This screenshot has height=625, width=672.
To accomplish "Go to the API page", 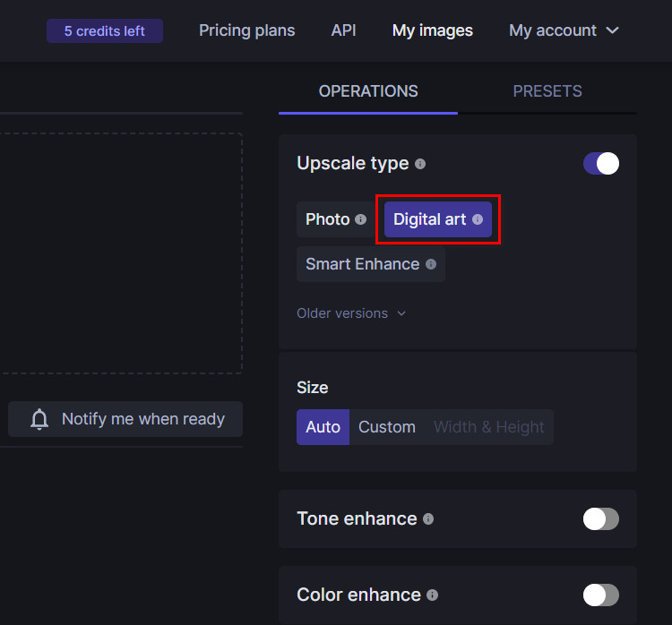I will tap(343, 30).
